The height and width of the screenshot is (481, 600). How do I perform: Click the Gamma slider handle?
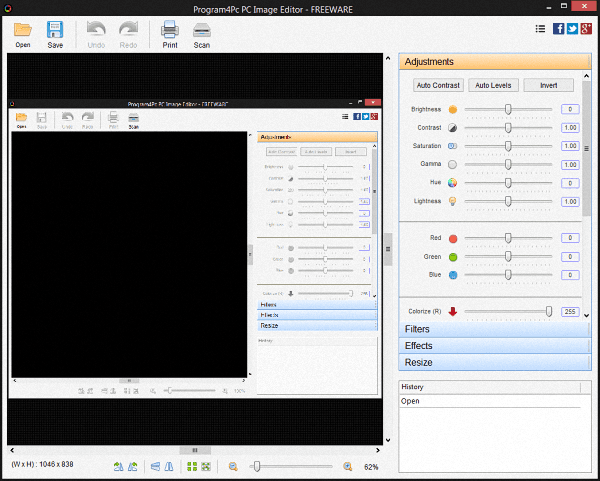pyautogui.click(x=508, y=165)
